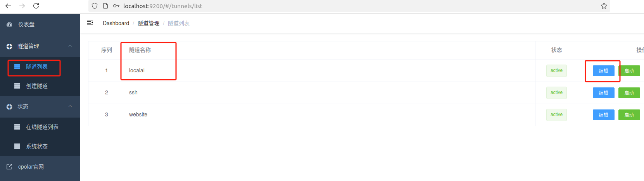
Task: Click the key icon in address bar
Action: tap(116, 6)
